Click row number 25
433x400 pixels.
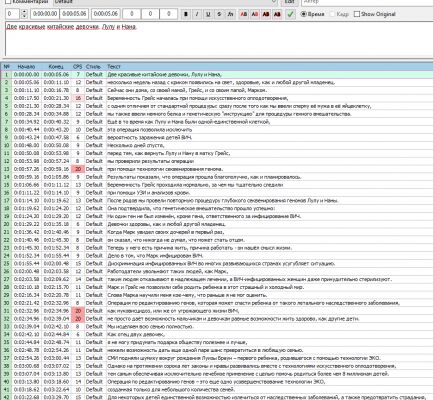[x=6, y=263]
